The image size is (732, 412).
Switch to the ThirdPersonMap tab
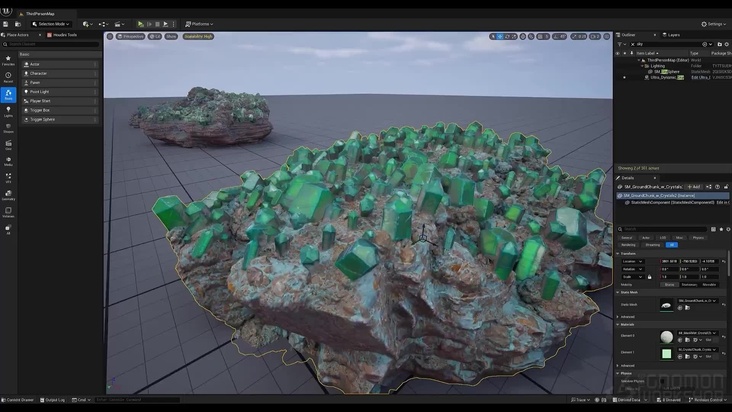point(40,14)
